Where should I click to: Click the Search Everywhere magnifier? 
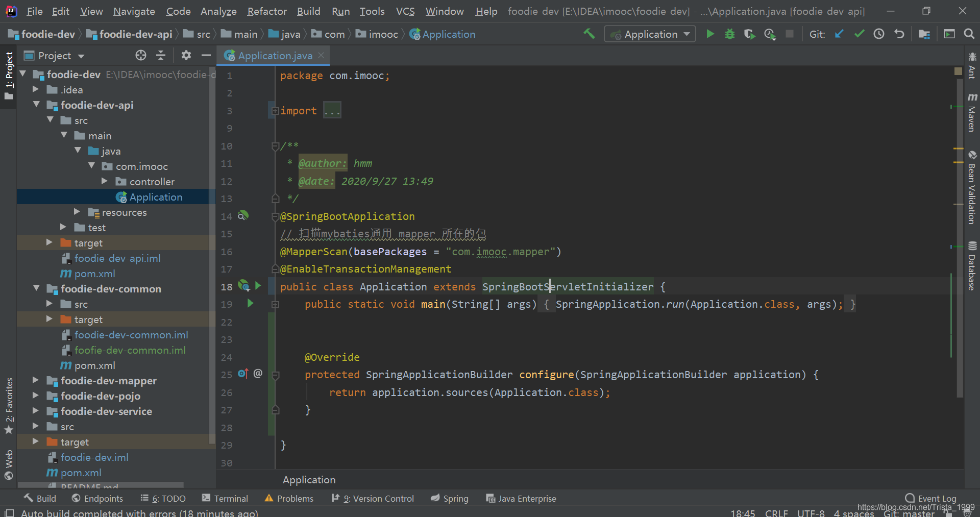click(969, 34)
